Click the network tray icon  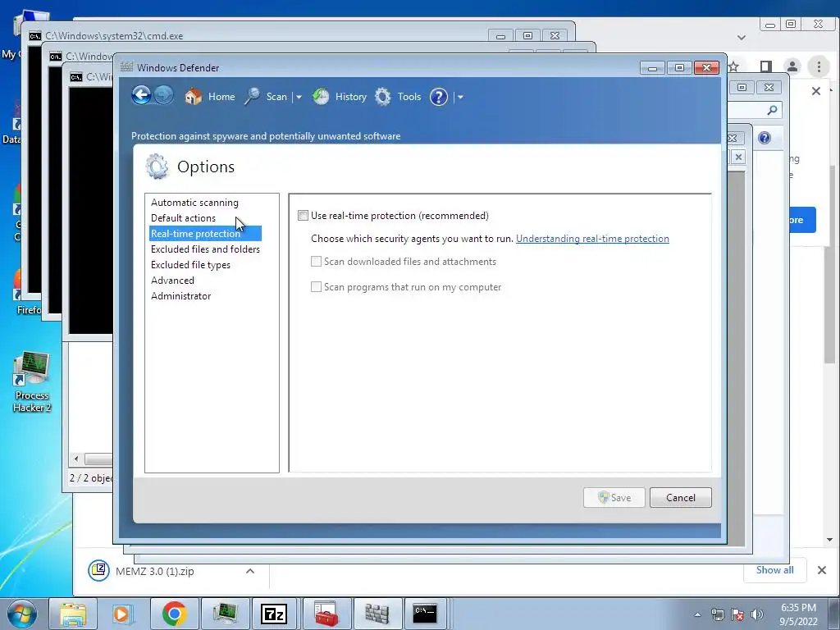pyautogui.click(x=717, y=614)
